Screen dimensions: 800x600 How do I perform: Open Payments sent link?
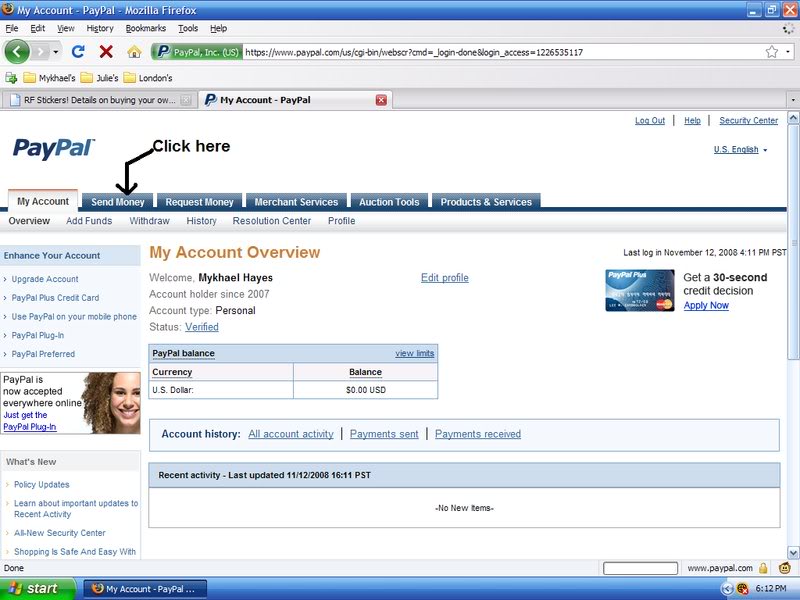(x=384, y=434)
